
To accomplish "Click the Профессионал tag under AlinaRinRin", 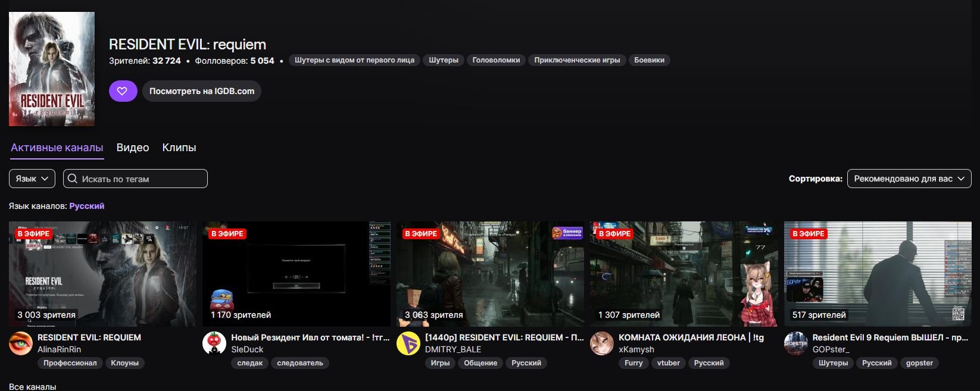I will [x=70, y=363].
